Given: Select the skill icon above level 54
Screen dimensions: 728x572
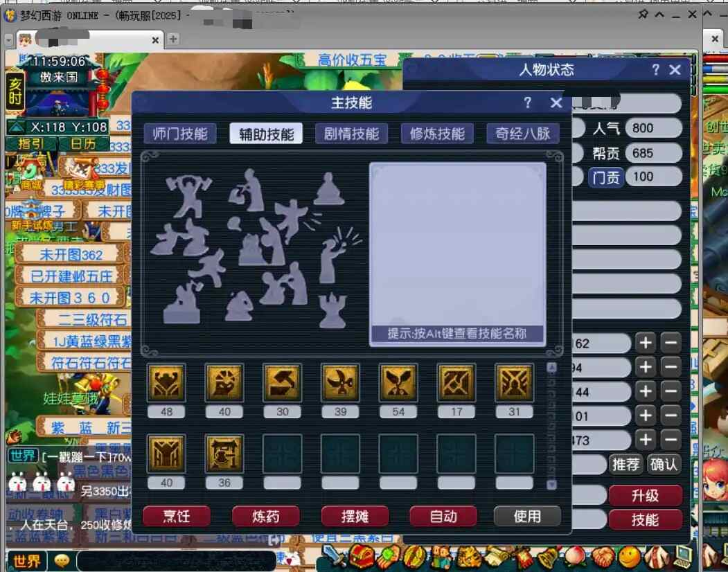Looking at the screenshot, I should tap(398, 382).
